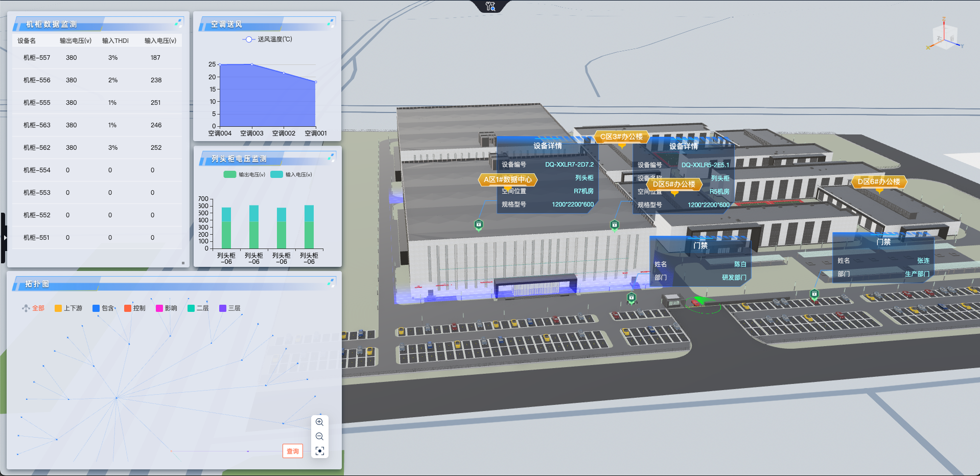Click 输入THDi column header
Screen dimensions: 980x476
click(x=115, y=41)
